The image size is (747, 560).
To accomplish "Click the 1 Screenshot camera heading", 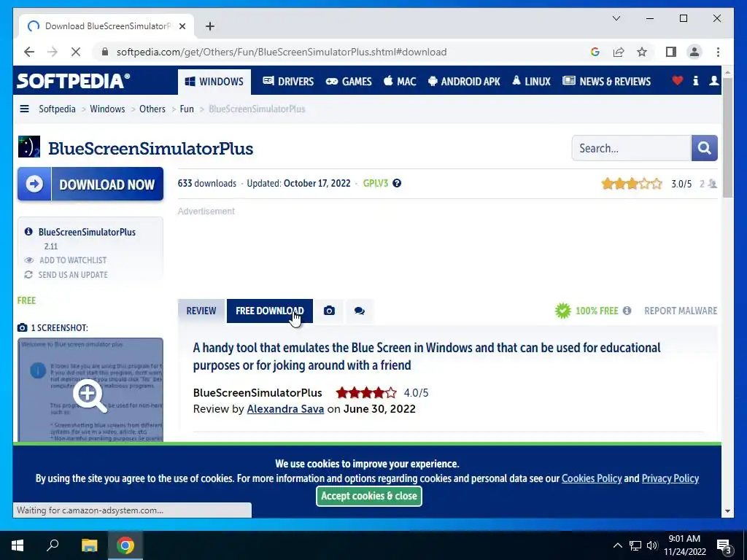I will (x=53, y=328).
